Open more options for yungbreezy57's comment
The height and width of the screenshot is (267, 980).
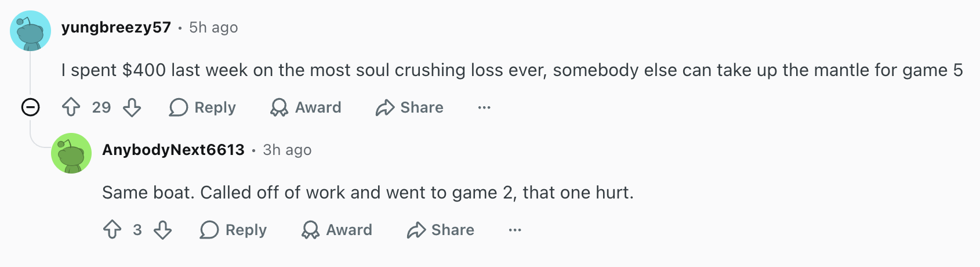[x=484, y=107]
